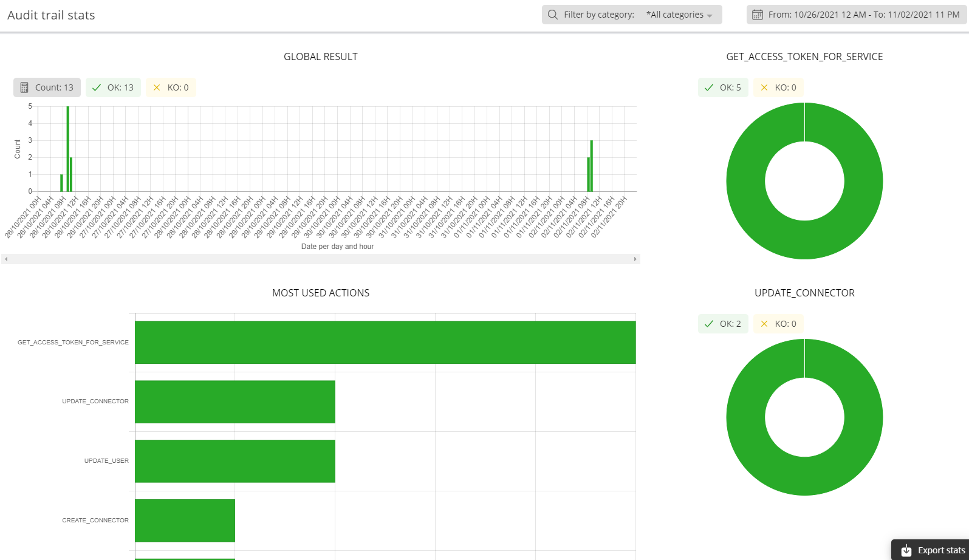
Task: Open the From/To date range picker
Action: tap(857, 15)
